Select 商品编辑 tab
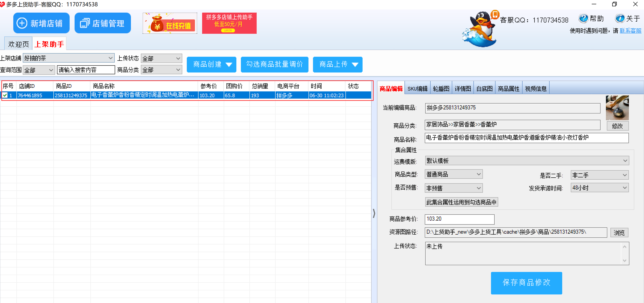 [391, 88]
